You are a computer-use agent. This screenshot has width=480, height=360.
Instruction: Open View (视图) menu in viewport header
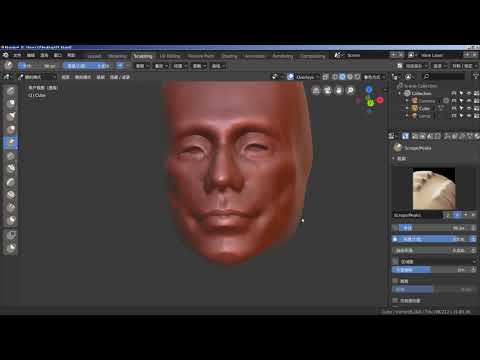pyautogui.click(x=66, y=77)
